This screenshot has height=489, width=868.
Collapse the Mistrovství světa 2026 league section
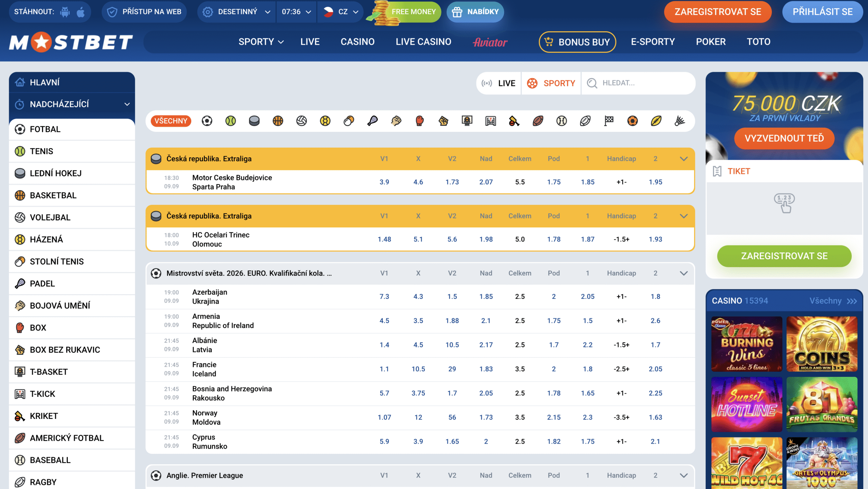[x=684, y=273]
